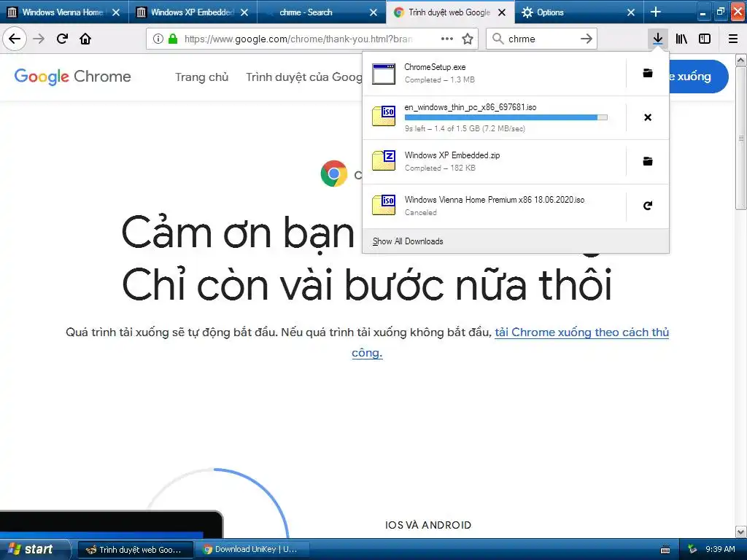Viewport: 747px width, 560px height.
Task: Click the forward navigation arrow
Action: pos(39,39)
